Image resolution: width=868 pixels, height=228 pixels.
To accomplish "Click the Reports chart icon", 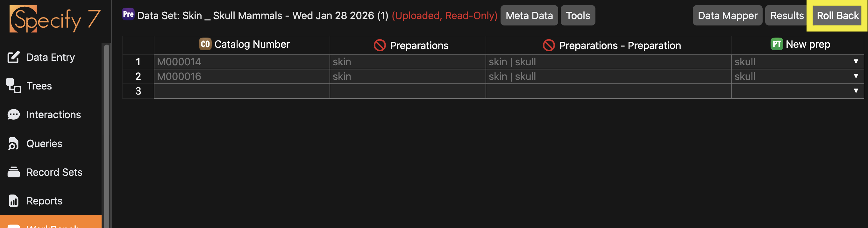I will pos(13,201).
